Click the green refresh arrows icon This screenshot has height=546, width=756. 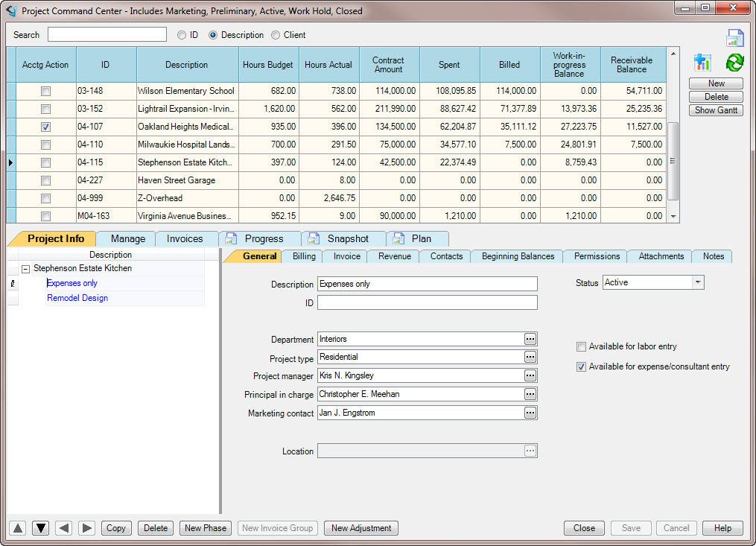[735, 63]
